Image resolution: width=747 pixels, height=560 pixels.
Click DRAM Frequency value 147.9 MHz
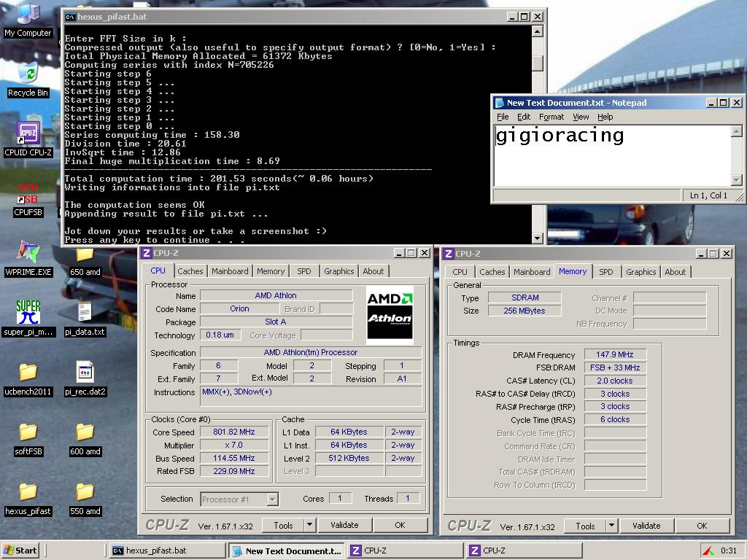click(x=614, y=354)
